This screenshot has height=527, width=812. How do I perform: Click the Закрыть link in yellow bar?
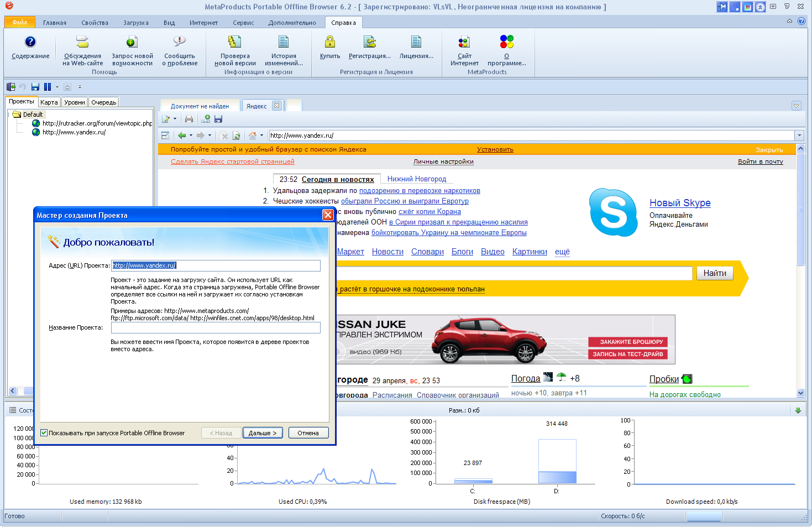[x=769, y=150]
